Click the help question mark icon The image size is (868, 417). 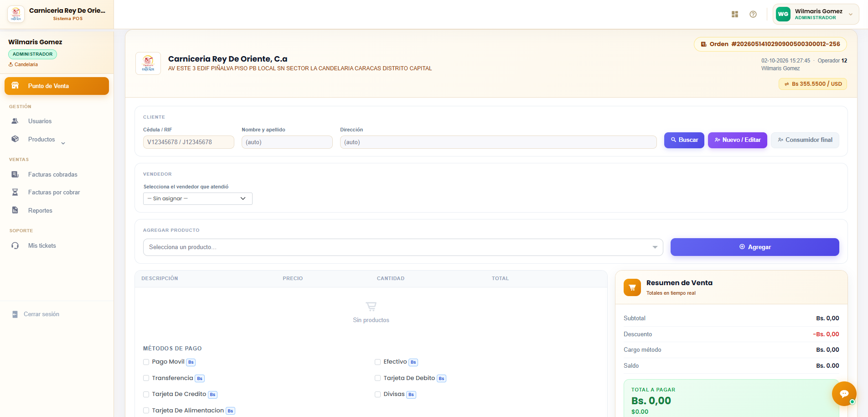click(x=753, y=14)
